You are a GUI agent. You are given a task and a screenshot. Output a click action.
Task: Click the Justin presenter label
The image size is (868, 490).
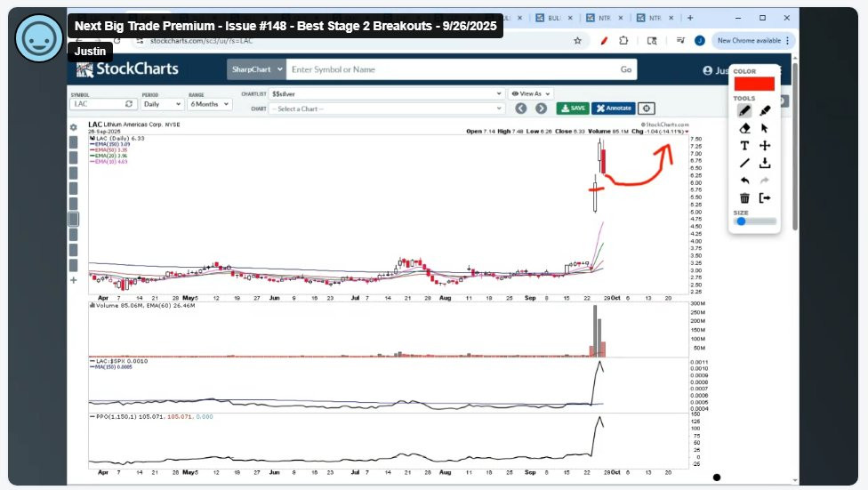[x=90, y=52]
